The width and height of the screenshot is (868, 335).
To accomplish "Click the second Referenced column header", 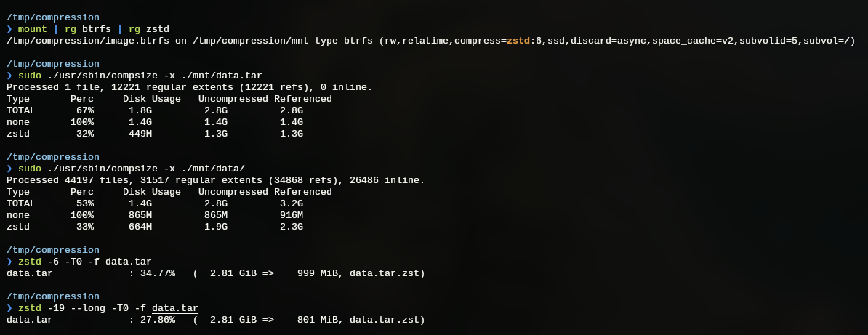I will point(303,192).
